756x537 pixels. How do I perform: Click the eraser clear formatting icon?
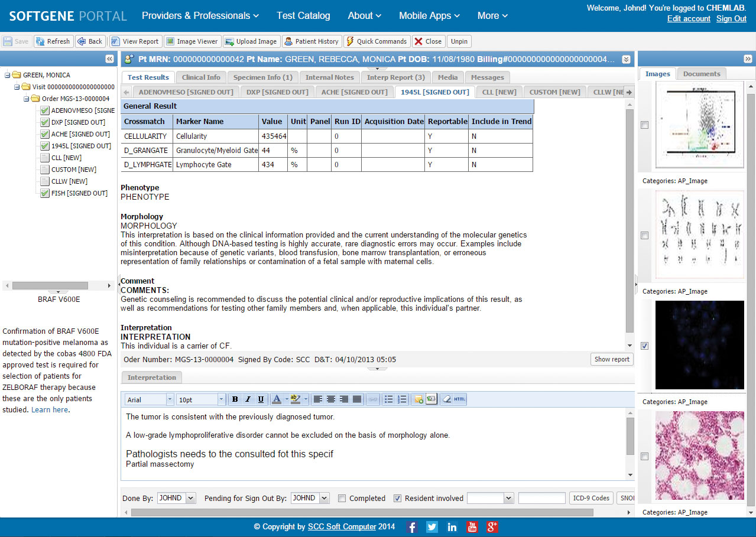coord(446,399)
